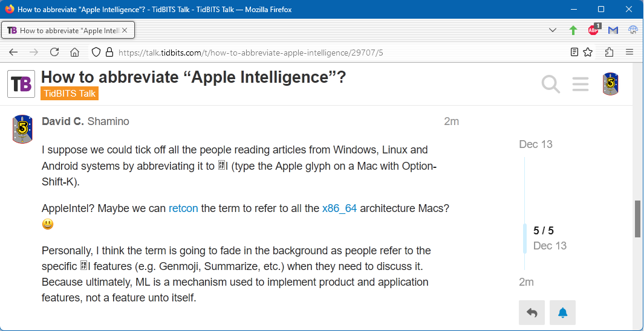Screen dimensions: 644x331
Task: View site security padlock details
Action: pos(109,52)
